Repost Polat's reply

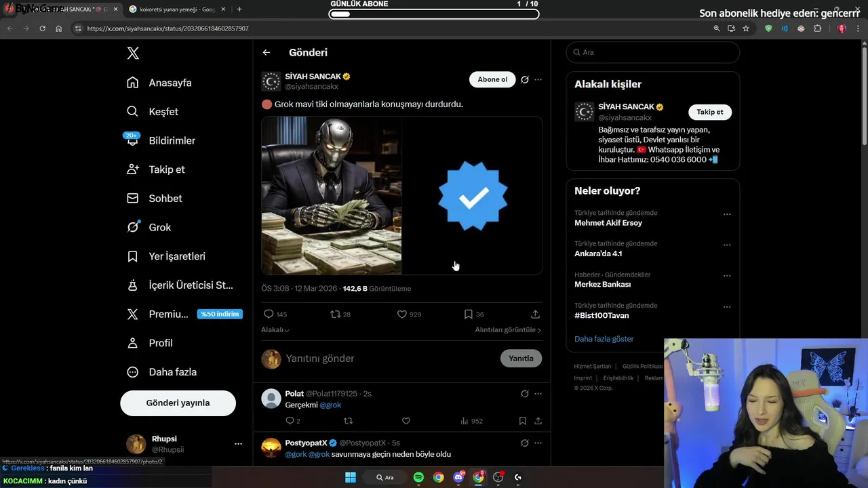(348, 421)
